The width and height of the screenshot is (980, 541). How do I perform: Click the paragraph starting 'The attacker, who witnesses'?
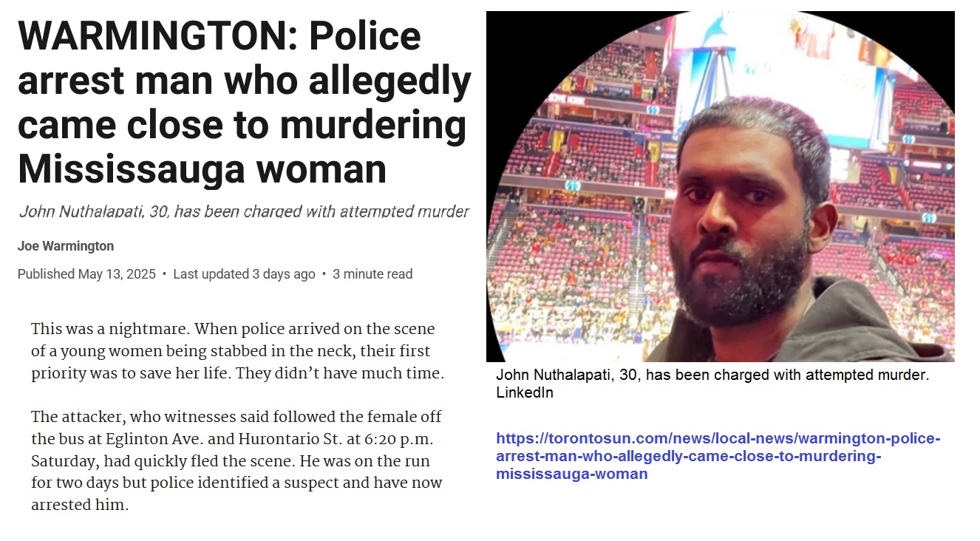coord(237,461)
